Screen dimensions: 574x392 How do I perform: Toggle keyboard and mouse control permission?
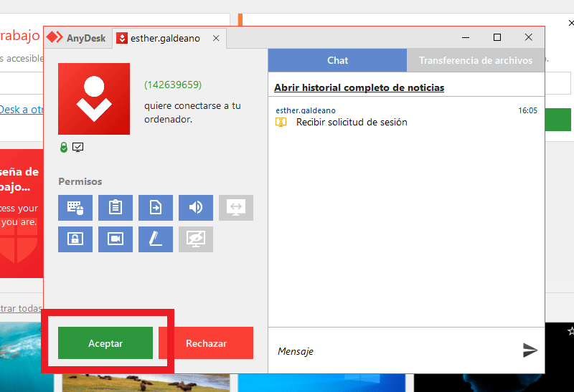tap(75, 208)
